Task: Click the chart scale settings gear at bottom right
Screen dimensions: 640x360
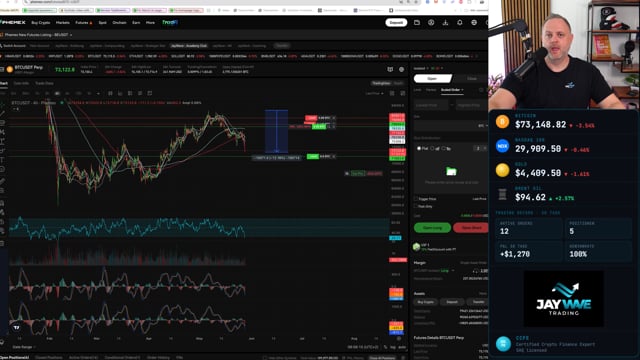Action: point(399,338)
